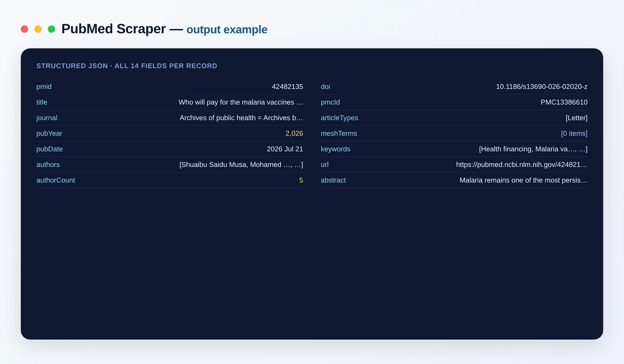Viewport: 624px width, 364px height.
Task: Select the 'pmcId' field name
Action: 330,102
